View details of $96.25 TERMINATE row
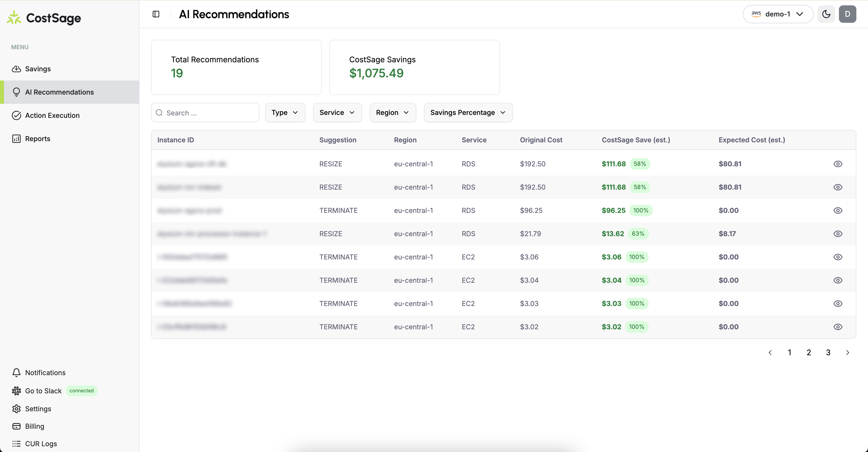This screenshot has height=452, width=868. point(838,210)
